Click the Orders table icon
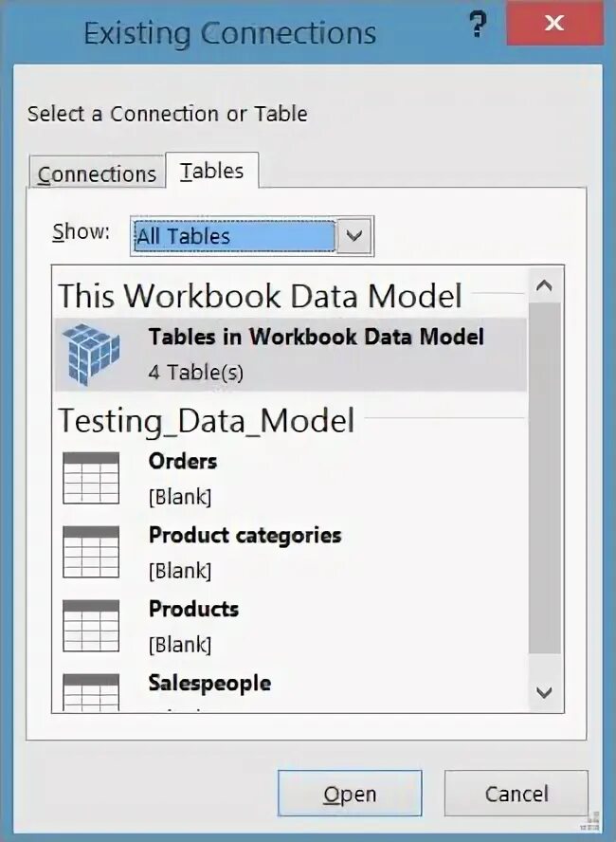Image resolution: width=616 pixels, height=842 pixels. tap(91, 478)
